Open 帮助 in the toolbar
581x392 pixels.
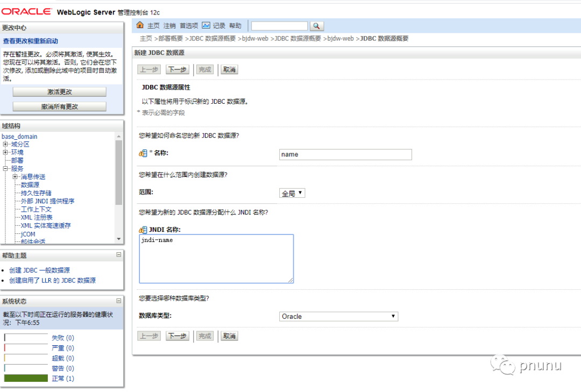tap(235, 26)
